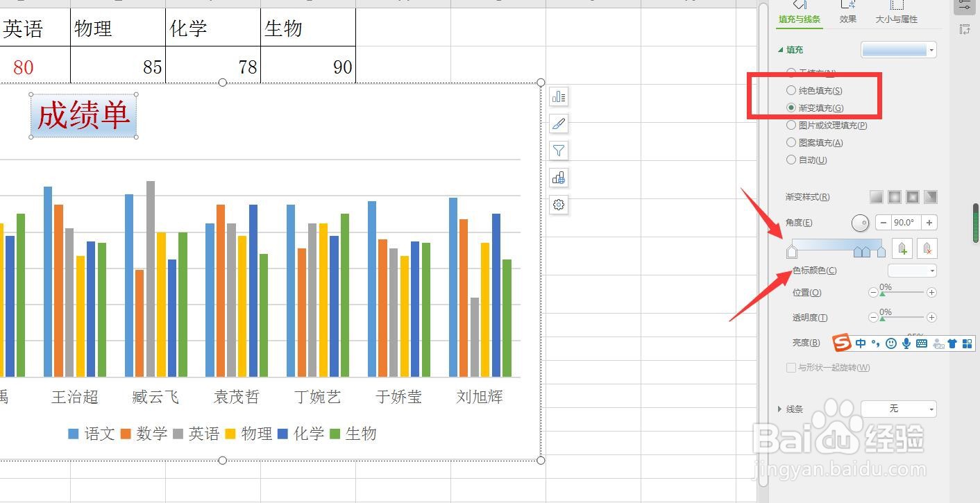Choose the first linear gradient style icon
This screenshot has width=980, height=503.
[877, 197]
